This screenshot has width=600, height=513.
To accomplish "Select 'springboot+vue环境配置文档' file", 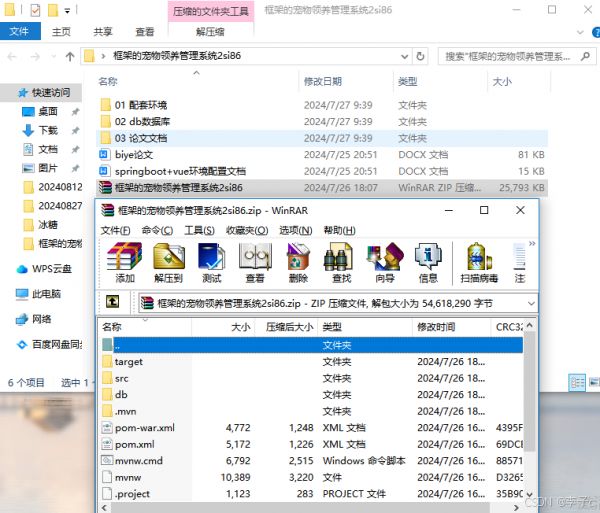I will (x=321, y=171).
